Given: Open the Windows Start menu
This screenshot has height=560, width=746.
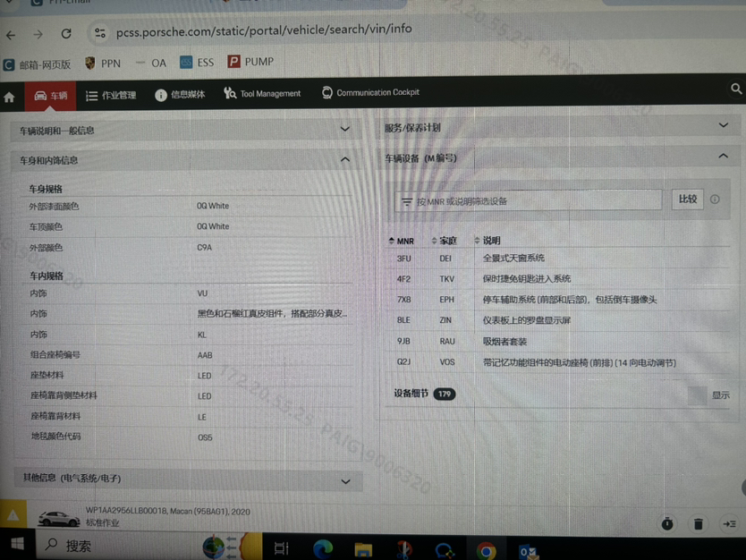Looking at the screenshot, I should click(x=18, y=544).
